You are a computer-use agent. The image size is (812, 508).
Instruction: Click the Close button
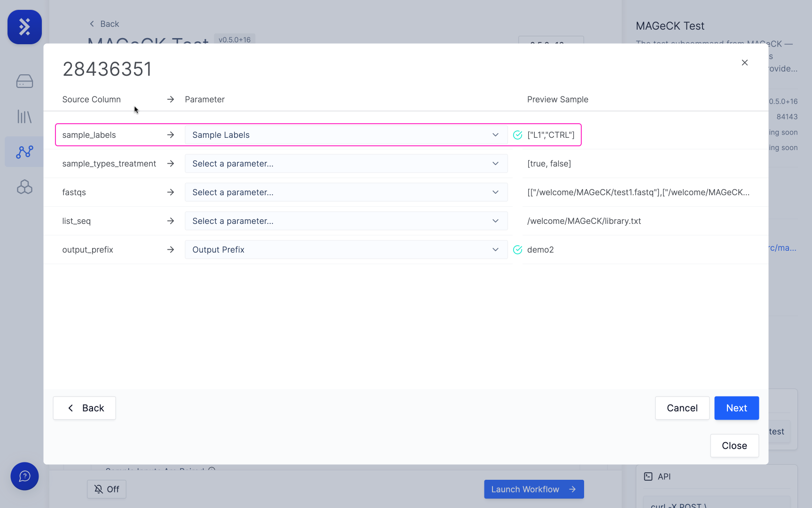tap(734, 445)
